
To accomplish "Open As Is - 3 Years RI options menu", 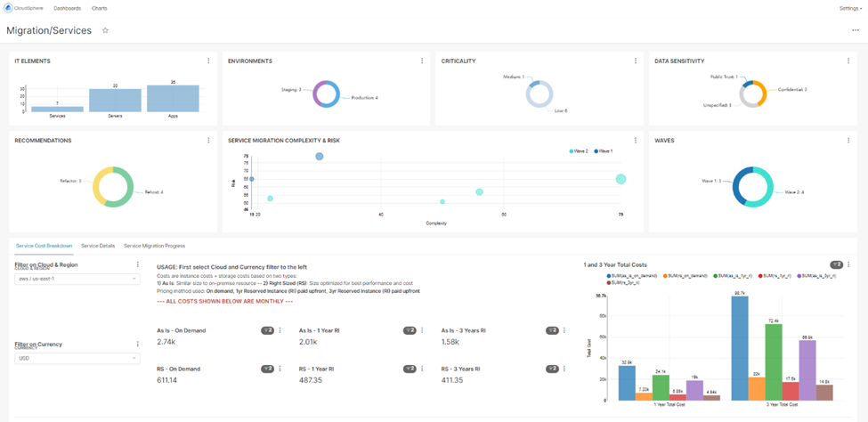I will (564, 330).
